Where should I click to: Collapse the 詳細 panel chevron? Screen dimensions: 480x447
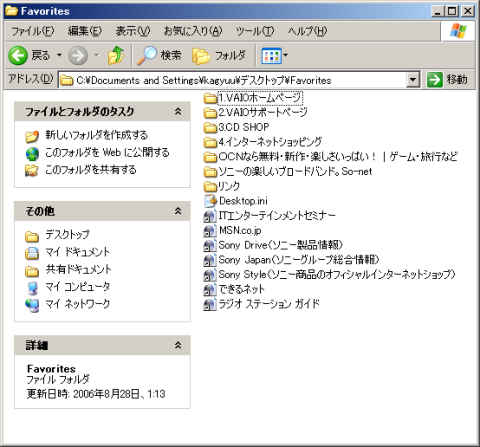click(x=178, y=345)
